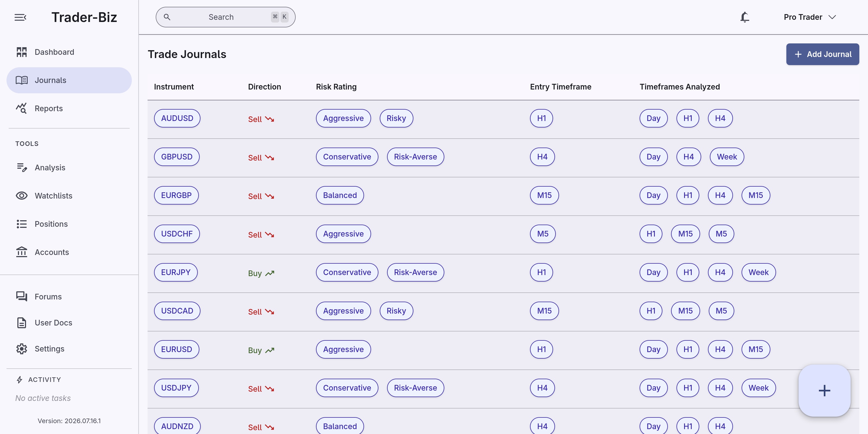Click the downtrend arrow in USDCHF row
The width and height of the screenshot is (868, 434).
pos(270,235)
